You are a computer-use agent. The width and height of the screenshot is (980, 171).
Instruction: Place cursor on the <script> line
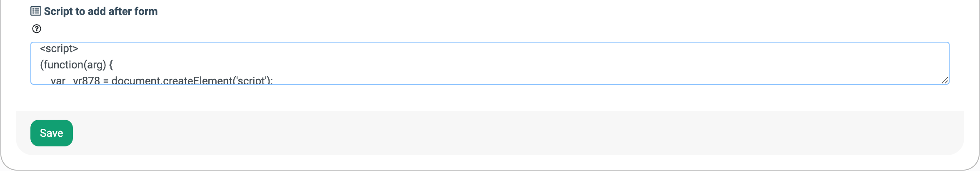pyautogui.click(x=59, y=49)
